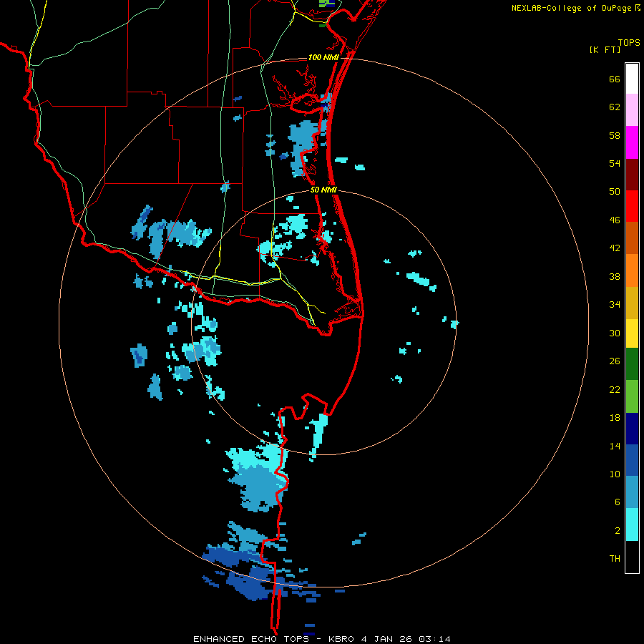Choose the navy blue legend swatch
Viewport: 644px width, 644px height.
coord(632,429)
